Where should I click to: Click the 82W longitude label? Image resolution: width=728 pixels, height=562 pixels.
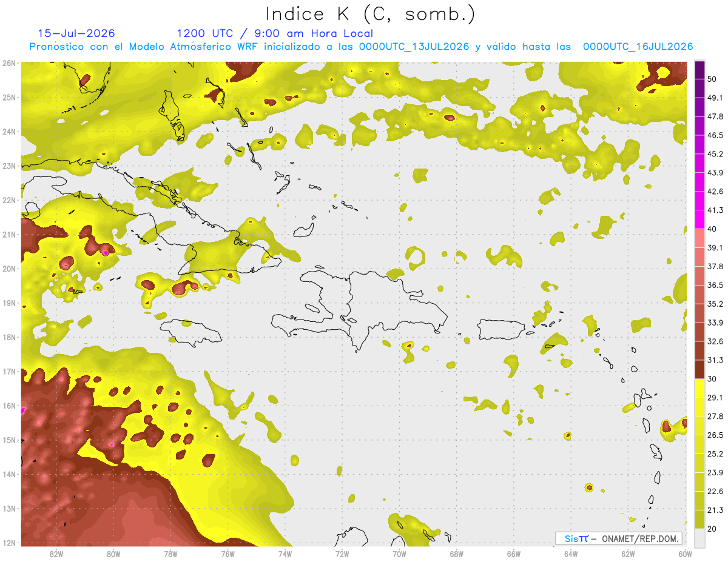click(x=56, y=554)
